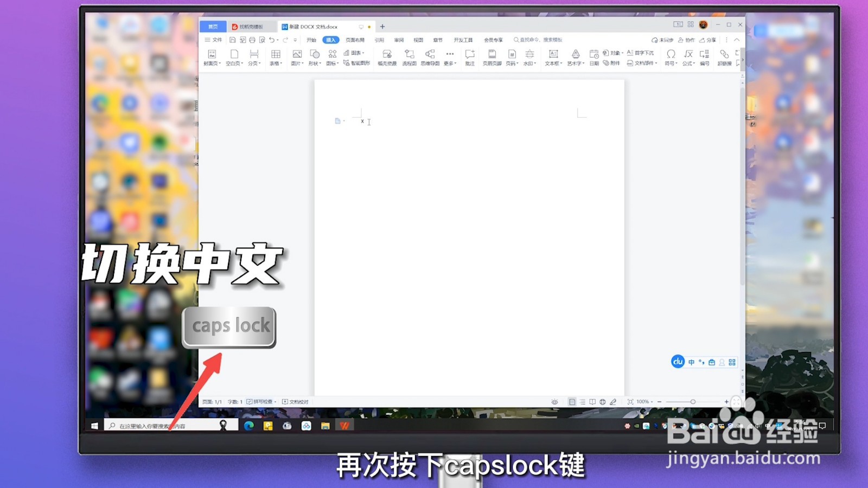Open the 首页 home tab
The width and height of the screenshot is (868, 488).
212,26
